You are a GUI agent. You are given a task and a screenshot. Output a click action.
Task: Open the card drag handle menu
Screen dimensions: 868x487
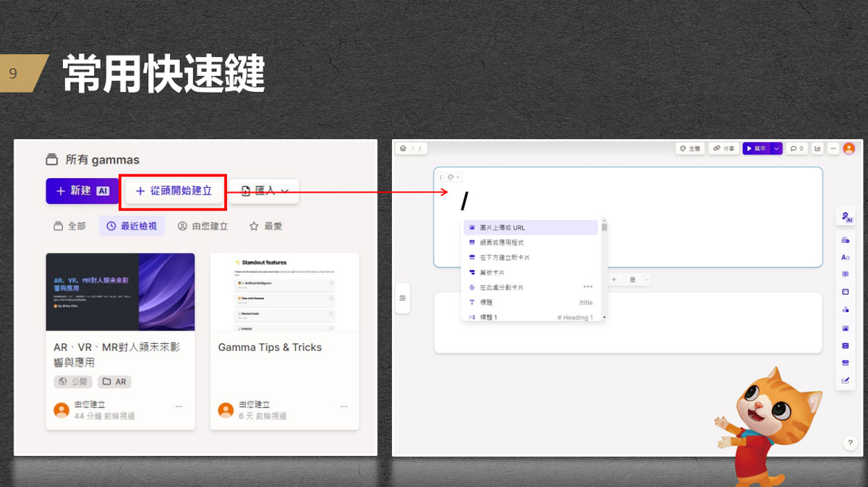coord(441,177)
